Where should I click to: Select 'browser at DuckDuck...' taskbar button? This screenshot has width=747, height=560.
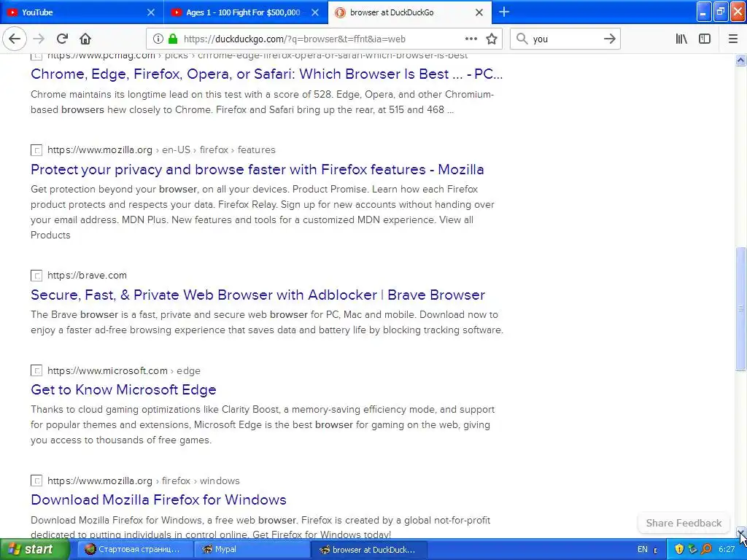click(368, 550)
